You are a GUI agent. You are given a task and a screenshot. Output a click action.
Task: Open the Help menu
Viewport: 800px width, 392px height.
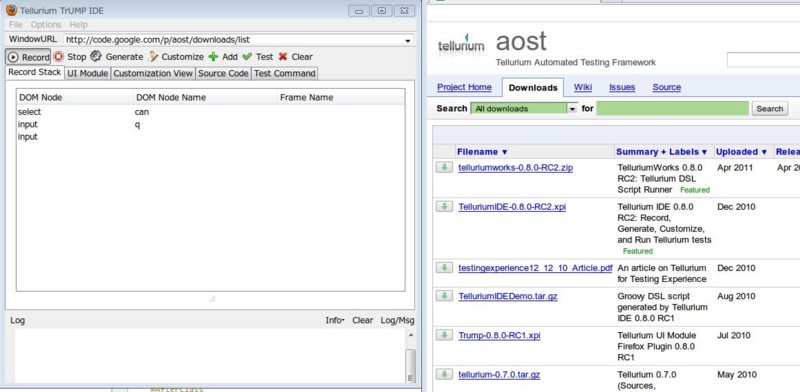[78, 24]
